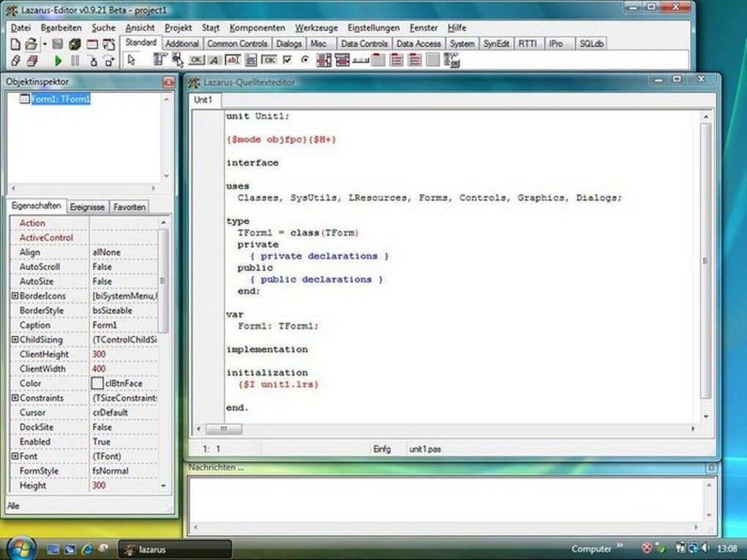
Task: Open the Common Controls palette tab
Action: point(237,44)
